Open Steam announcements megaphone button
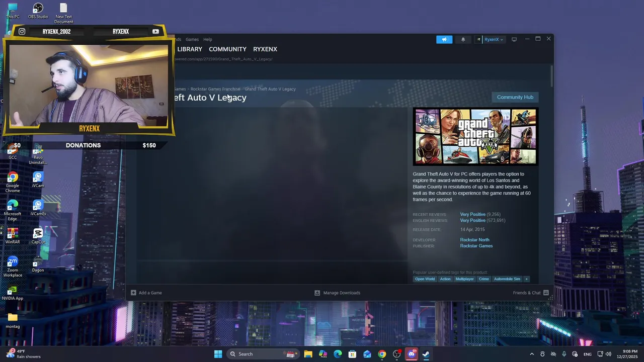The height and width of the screenshot is (362, 644). tap(444, 39)
